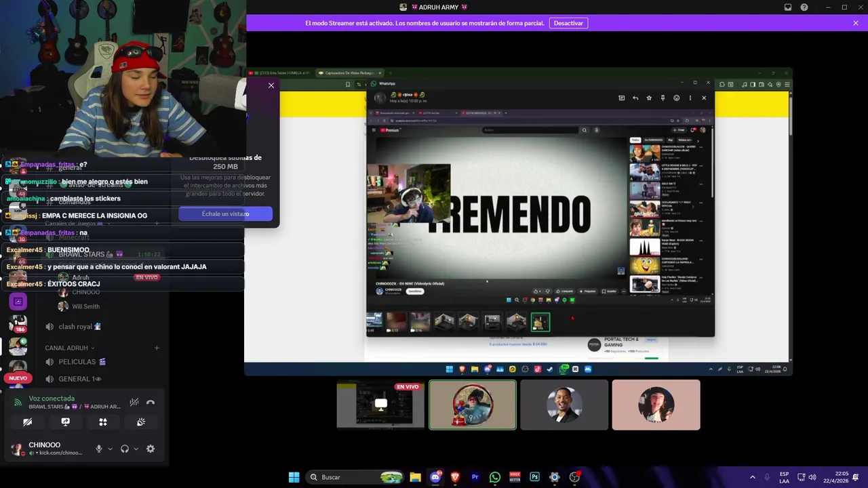Close the 250 MB upload upsell popup
Viewport: 868px width, 488px height.
271,85
